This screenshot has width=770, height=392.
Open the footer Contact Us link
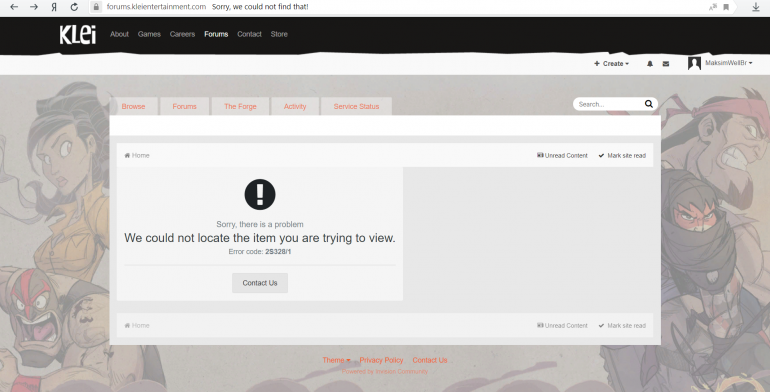[x=430, y=360]
